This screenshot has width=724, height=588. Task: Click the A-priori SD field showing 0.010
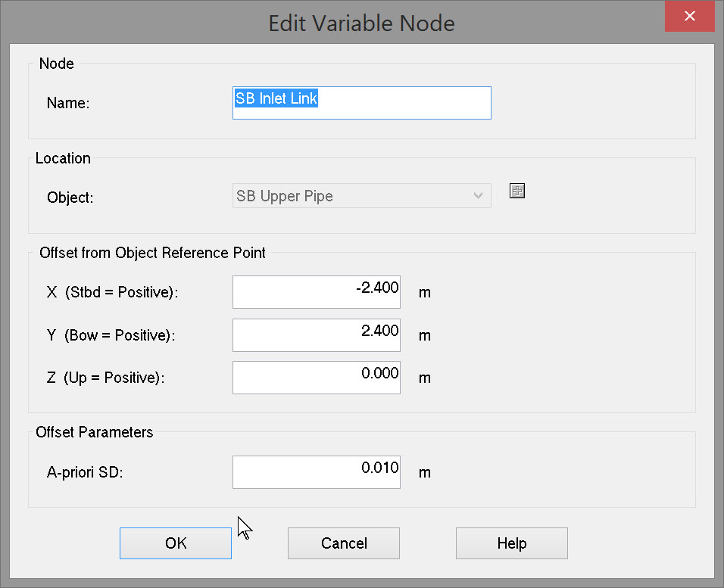click(316, 472)
